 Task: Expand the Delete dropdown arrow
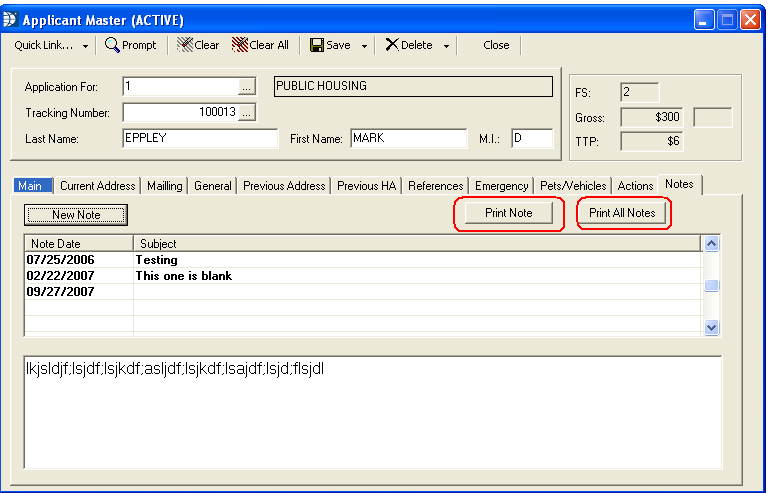[x=445, y=46]
